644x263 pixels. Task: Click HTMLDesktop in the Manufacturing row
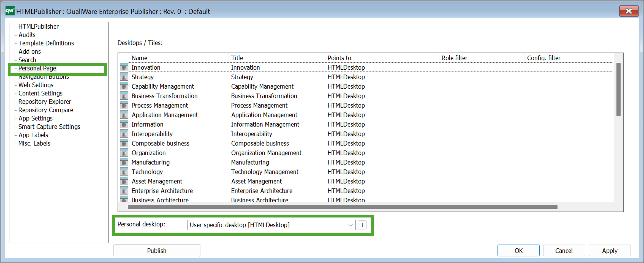[x=346, y=162]
